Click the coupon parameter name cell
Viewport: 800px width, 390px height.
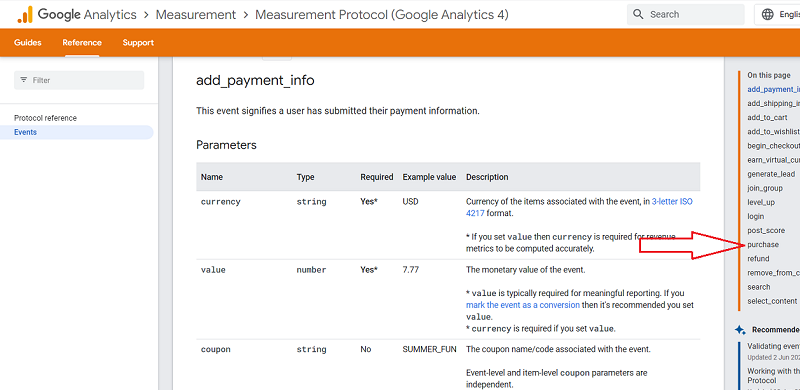[x=215, y=350]
